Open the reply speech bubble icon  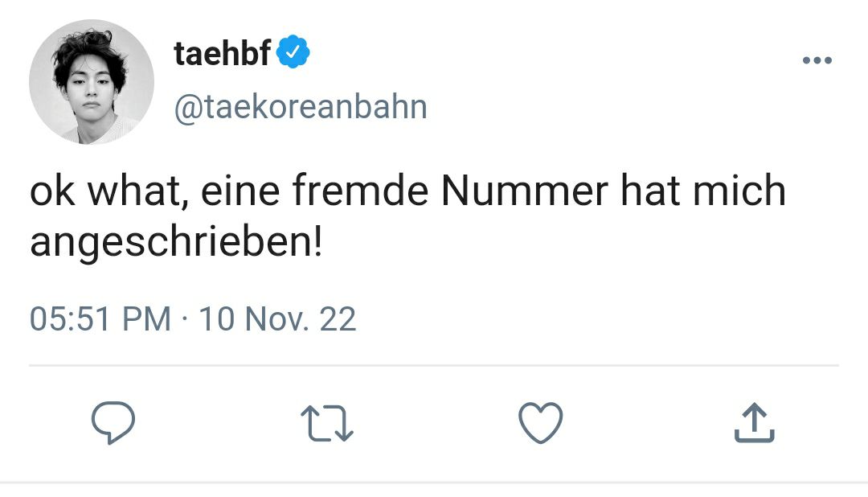(113, 423)
